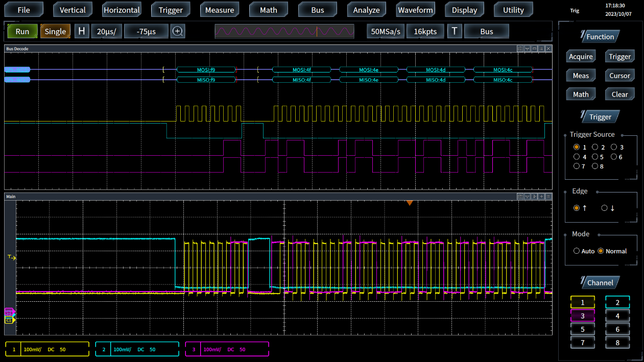Click the zoom magnifier icon in toolbar
The height and width of the screenshot is (362, 644).
[x=178, y=31]
